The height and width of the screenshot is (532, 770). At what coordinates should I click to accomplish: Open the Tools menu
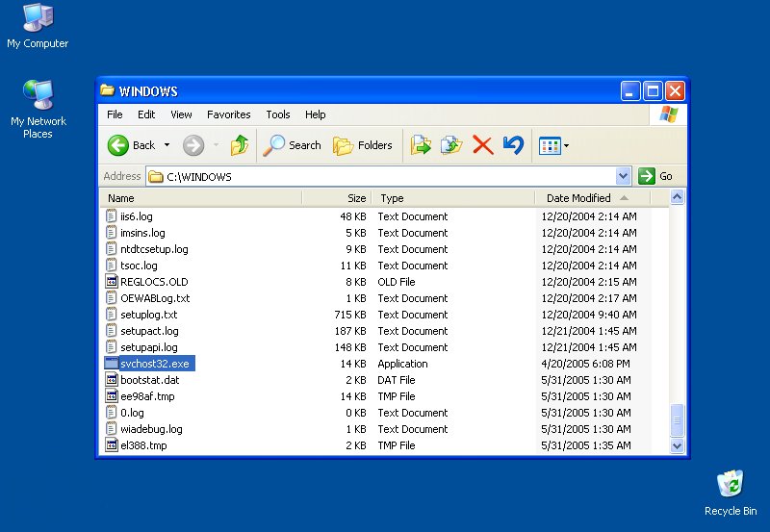tap(278, 114)
